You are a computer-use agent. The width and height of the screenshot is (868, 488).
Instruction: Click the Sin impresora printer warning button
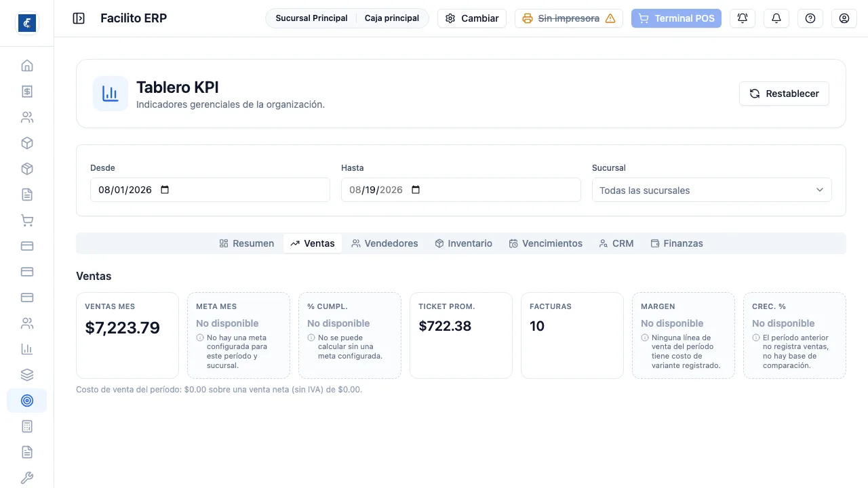click(569, 18)
